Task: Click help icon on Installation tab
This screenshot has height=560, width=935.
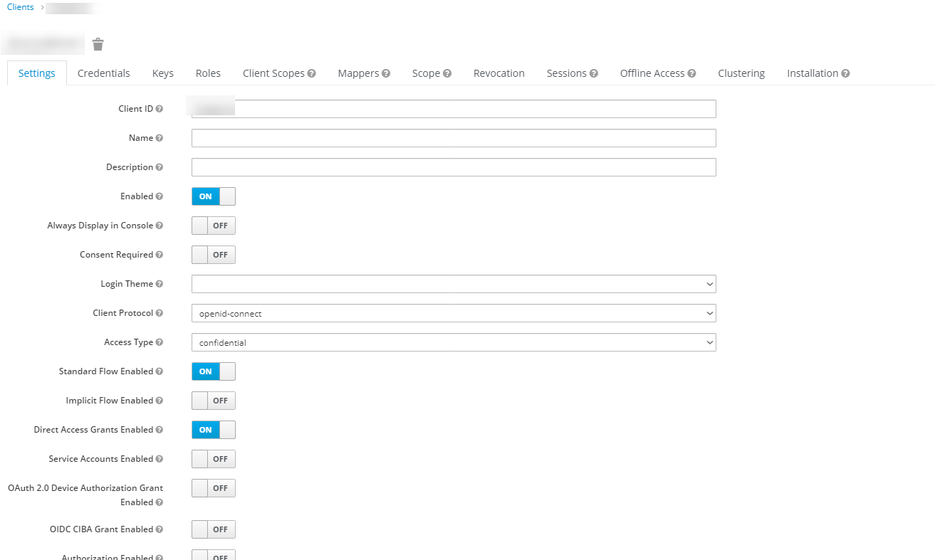Action: coord(845,73)
